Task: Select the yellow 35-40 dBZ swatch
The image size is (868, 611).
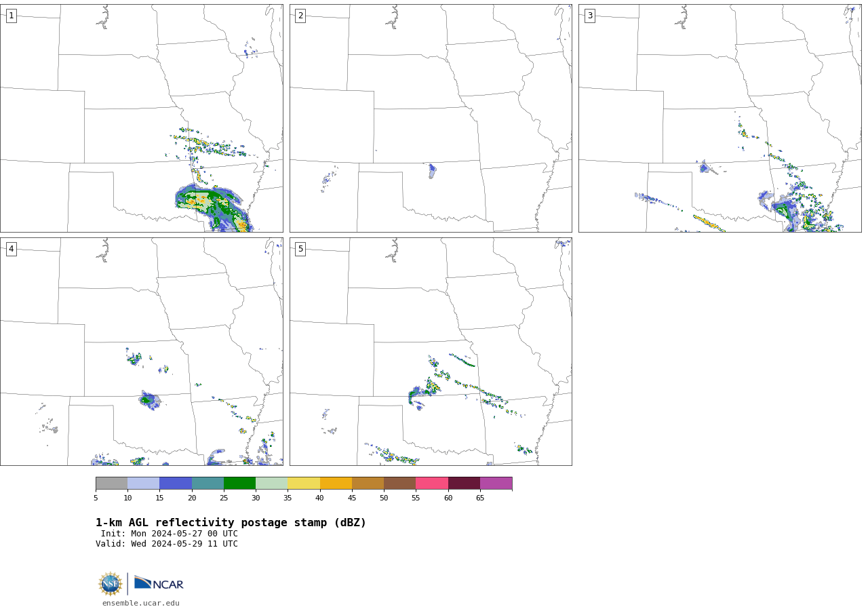Action: coord(304,483)
